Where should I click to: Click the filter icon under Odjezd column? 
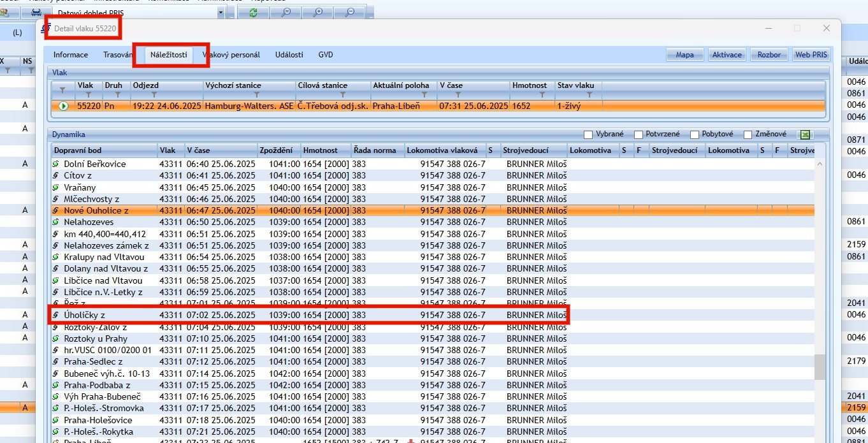[154, 94]
